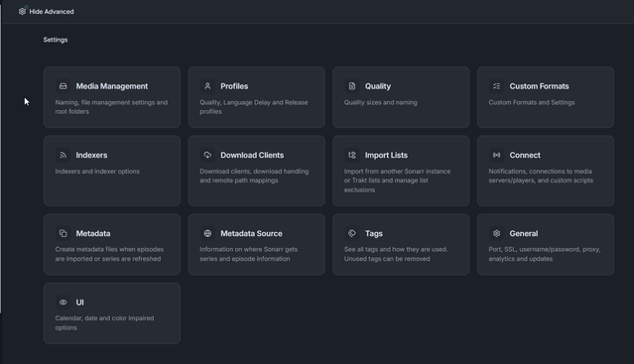
Task: Click the Indexers RSS icon
Action: (x=63, y=155)
